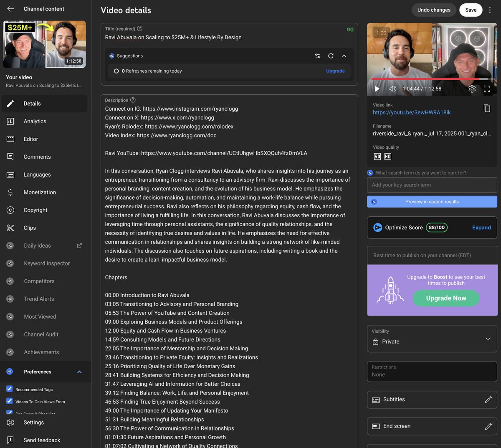This screenshot has height=448, width=501.
Task: Expand the Optimize Score panel
Action: pyautogui.click(x=481, y=228)
